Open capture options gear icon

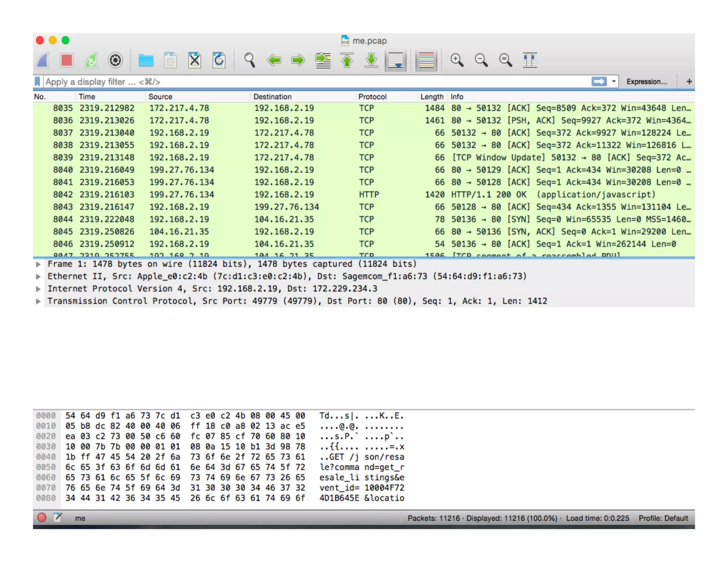click(x=115, y=60)
